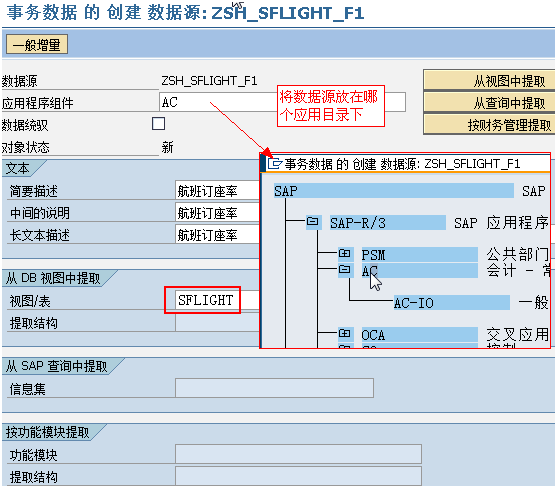Image resolution: width=557 pixels, height=488 pixels.
Task: Click the 提取结构 field under 视图/表
Action: coord(217,322)
